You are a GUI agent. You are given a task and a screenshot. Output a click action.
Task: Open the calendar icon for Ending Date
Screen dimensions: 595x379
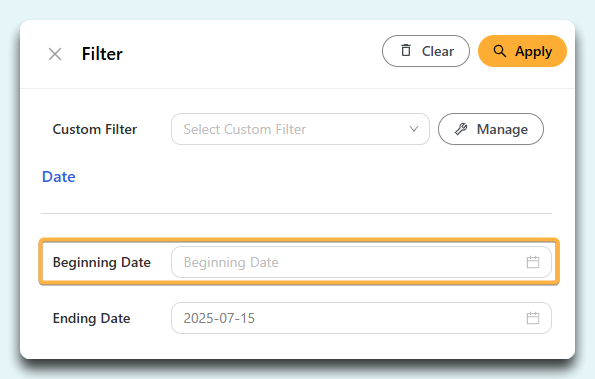point(533,318)
